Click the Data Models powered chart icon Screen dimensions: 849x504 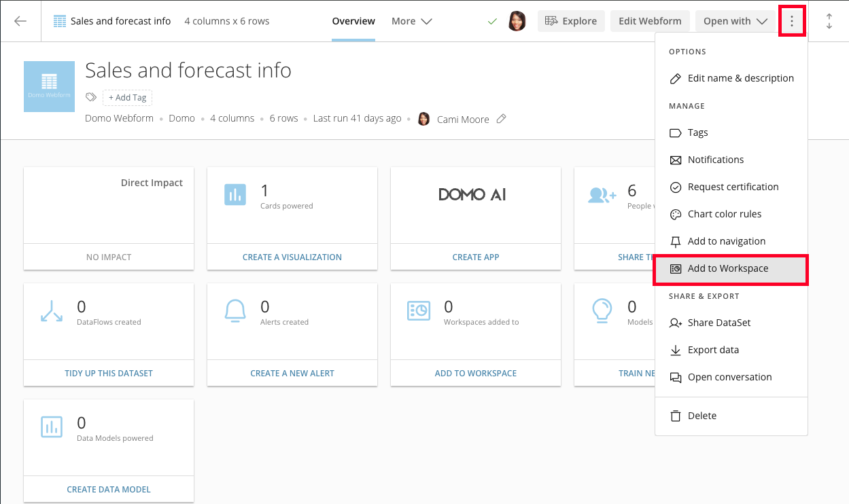click(x=52, y=427)
